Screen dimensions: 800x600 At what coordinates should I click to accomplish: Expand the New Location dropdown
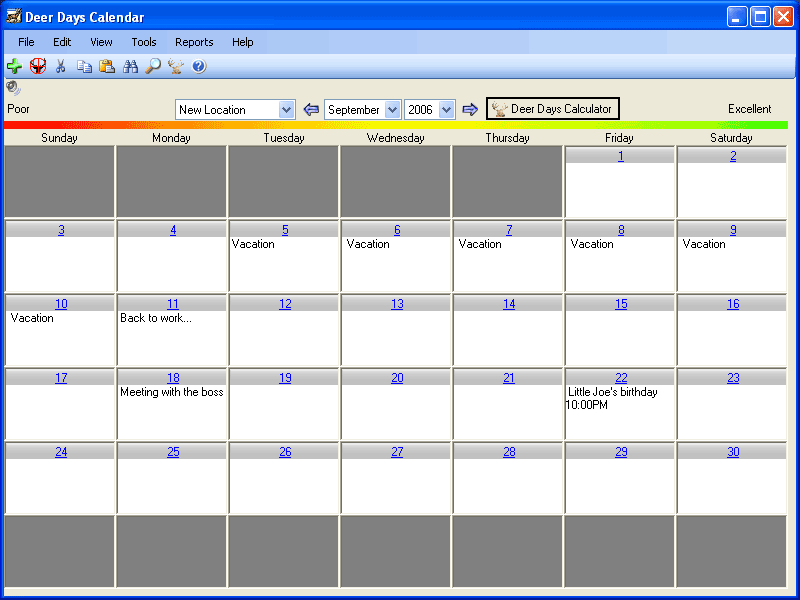pos(287,110)
